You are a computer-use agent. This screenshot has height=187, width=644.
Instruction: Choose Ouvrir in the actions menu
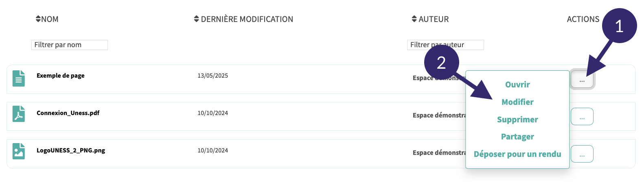517,85
